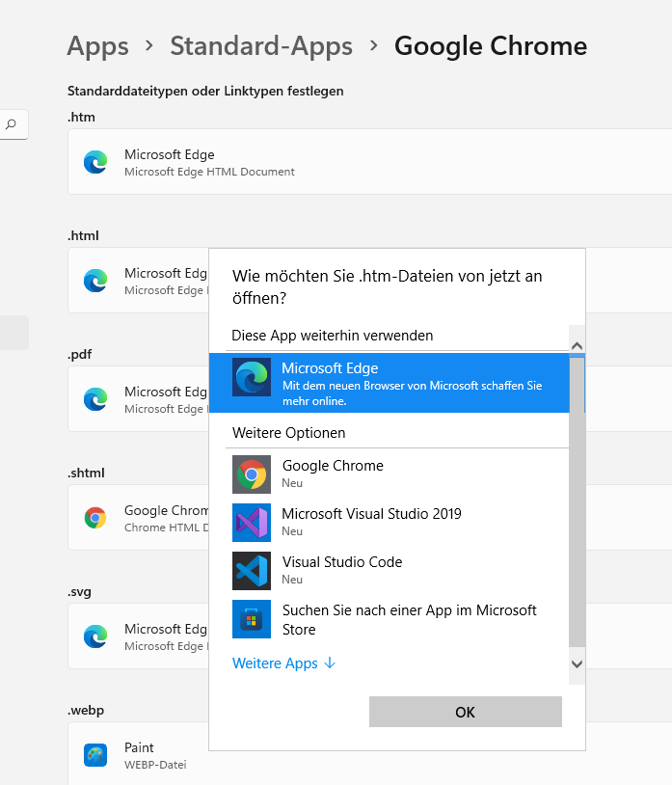Click Suchen Sie nach einer App im Microsoft Store
The height and width of the screenshot is (785, 672).
tap(410, 620)
